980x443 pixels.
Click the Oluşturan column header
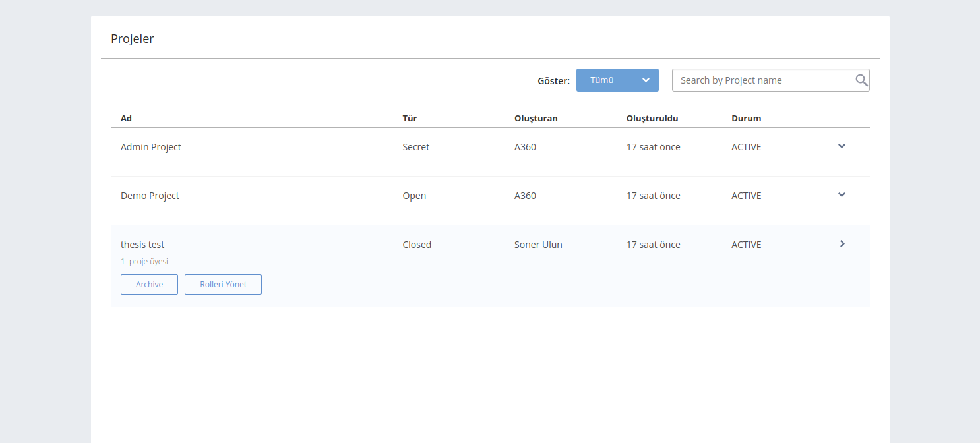(536, 119)
